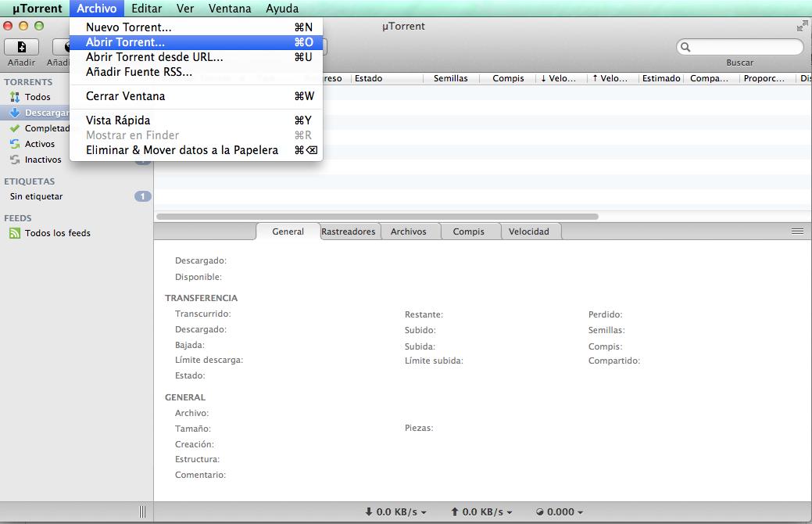Open the upload speed limit dropdown
This screenshot has height=524, width=812.
(x=481, y=512)
